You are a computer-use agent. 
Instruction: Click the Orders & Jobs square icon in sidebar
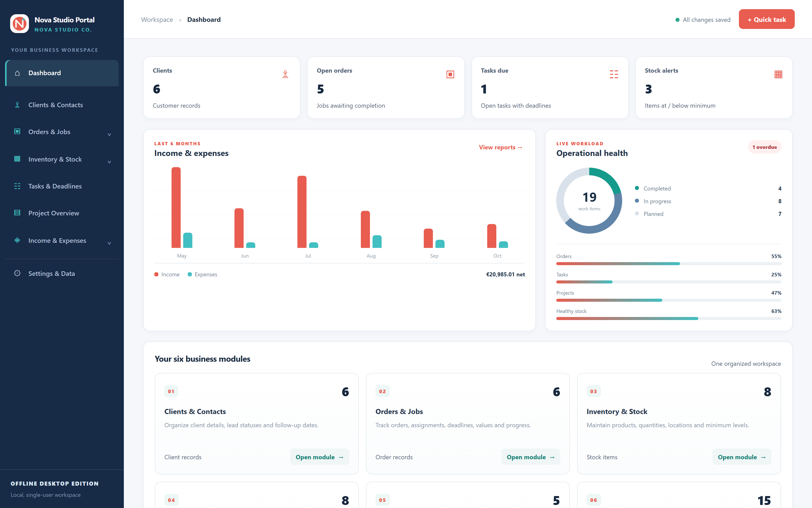17,131
